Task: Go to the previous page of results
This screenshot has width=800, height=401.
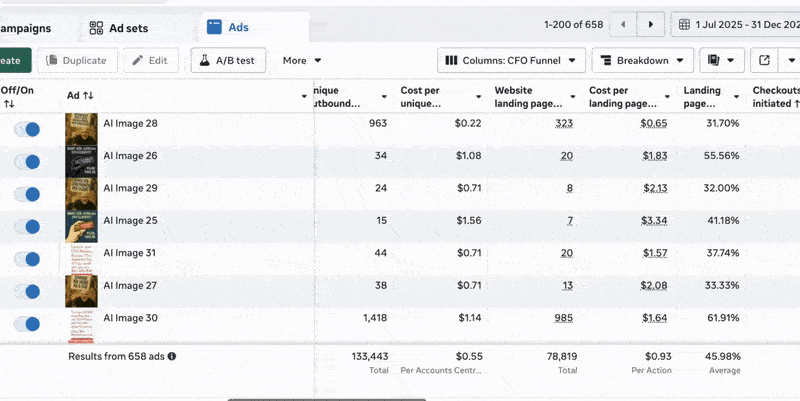Action: (624, 24)
